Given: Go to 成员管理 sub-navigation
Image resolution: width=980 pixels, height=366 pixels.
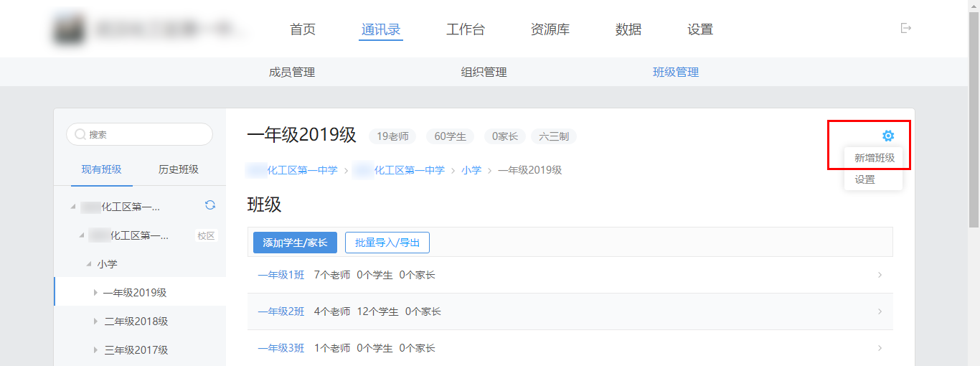Looking at the screenshot, I should coord(291,72).
